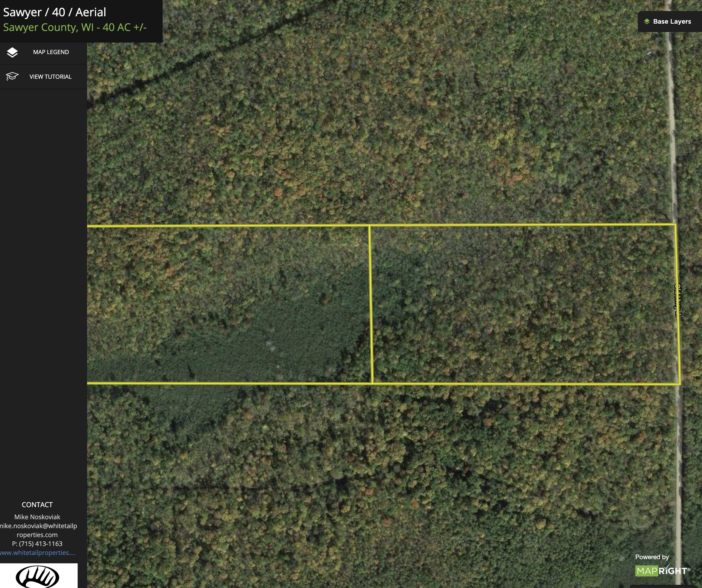702x588 pixels.
Task: Click the Map Legend layers icon
Action: (12, 52)
